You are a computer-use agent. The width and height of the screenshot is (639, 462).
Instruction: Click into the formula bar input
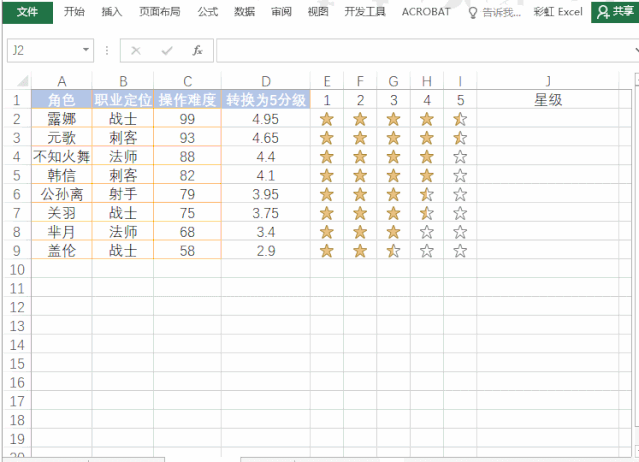pyautogui.click(x=426, y=51)
